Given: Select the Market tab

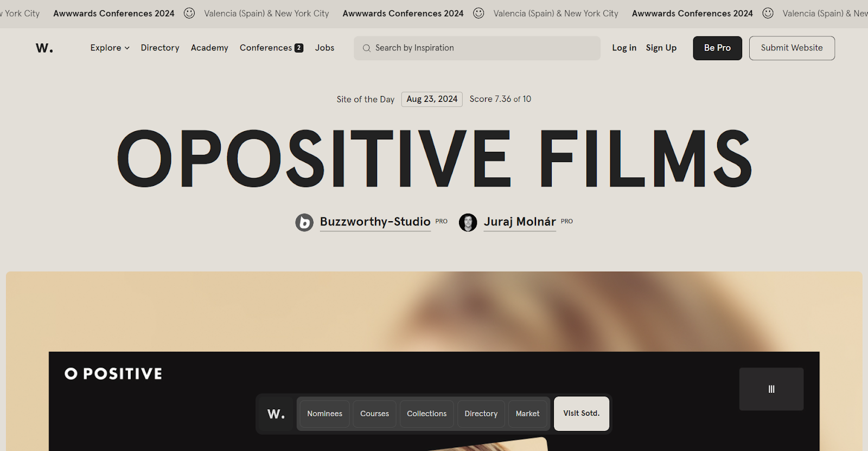Looking at the screenshot, I should (x=527, y=414).
